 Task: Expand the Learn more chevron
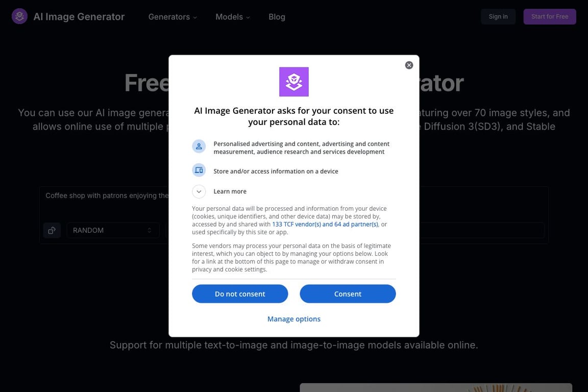coord(199,192)
